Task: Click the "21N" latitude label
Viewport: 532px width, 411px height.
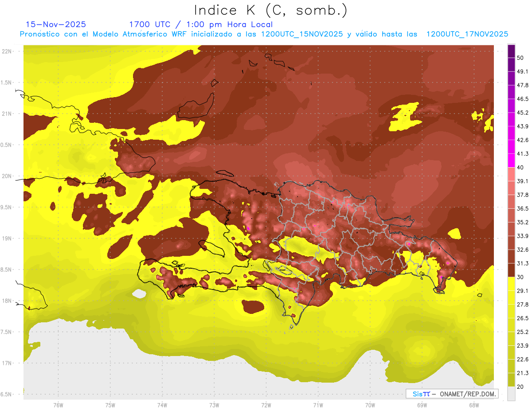Action: tap(7, 114)
